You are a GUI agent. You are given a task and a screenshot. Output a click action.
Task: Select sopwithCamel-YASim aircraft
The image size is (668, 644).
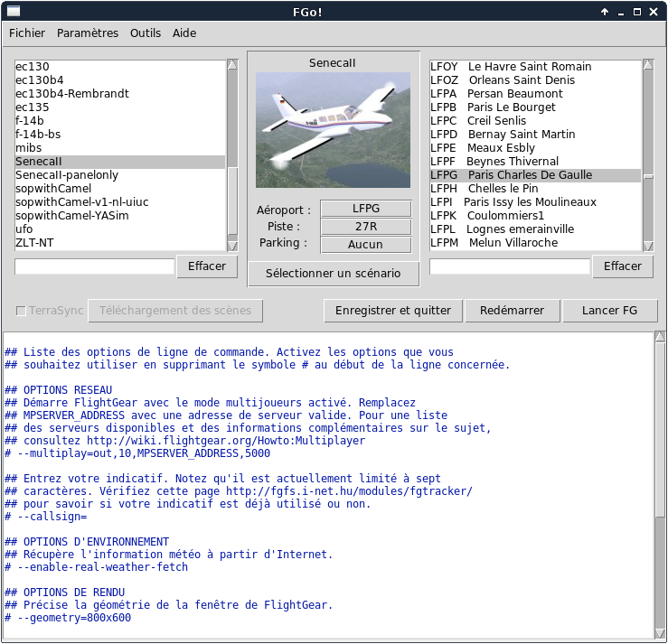pyautogui.click(x=120, y=216)
